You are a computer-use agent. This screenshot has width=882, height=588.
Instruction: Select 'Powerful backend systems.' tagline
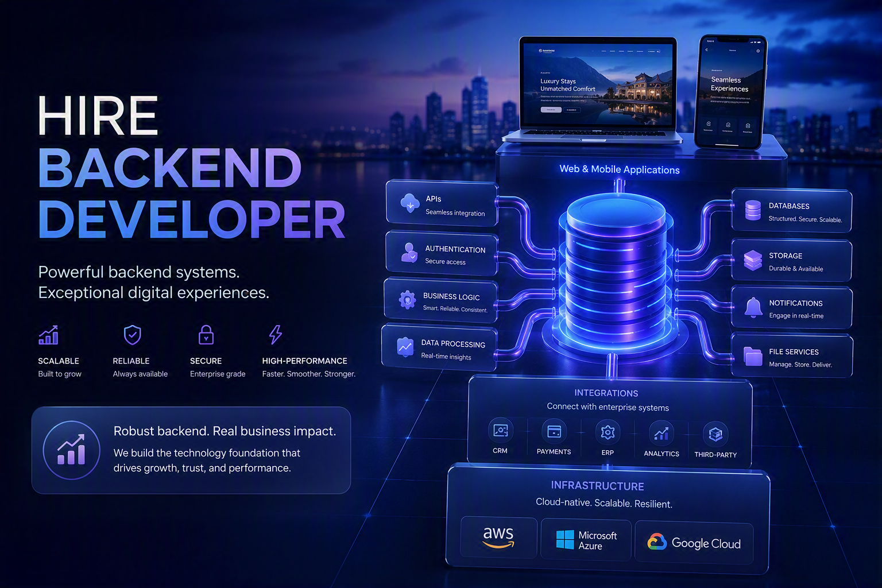139,272
